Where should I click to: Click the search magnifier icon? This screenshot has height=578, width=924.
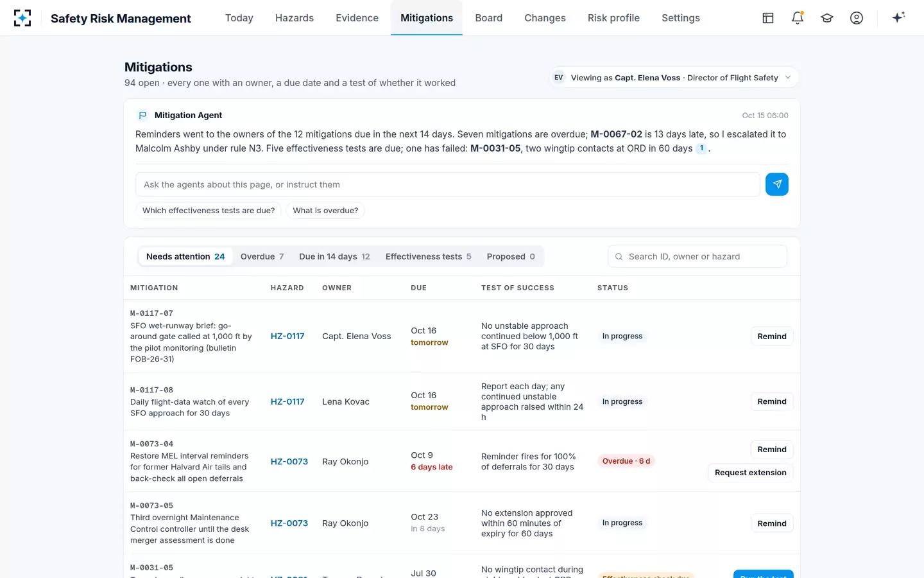click(x=619, y=256)
